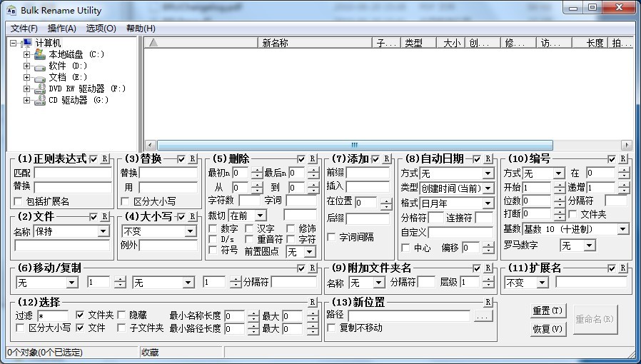Viewport: 641px width, 364px height.
Task: Click the 重置(T) button
Action: tap(547, 311)
